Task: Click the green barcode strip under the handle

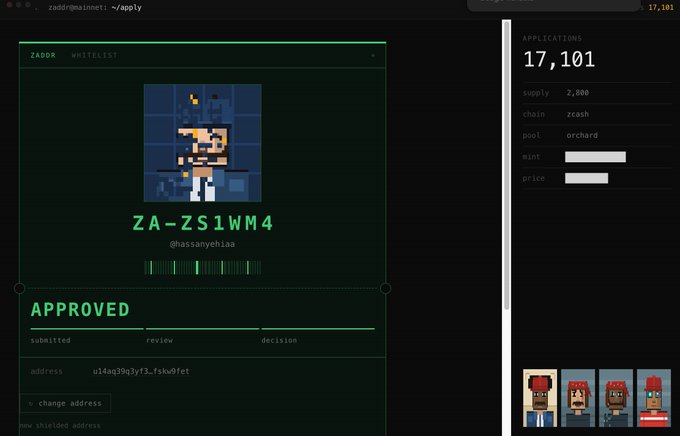Action: click(x=203, y=268)
